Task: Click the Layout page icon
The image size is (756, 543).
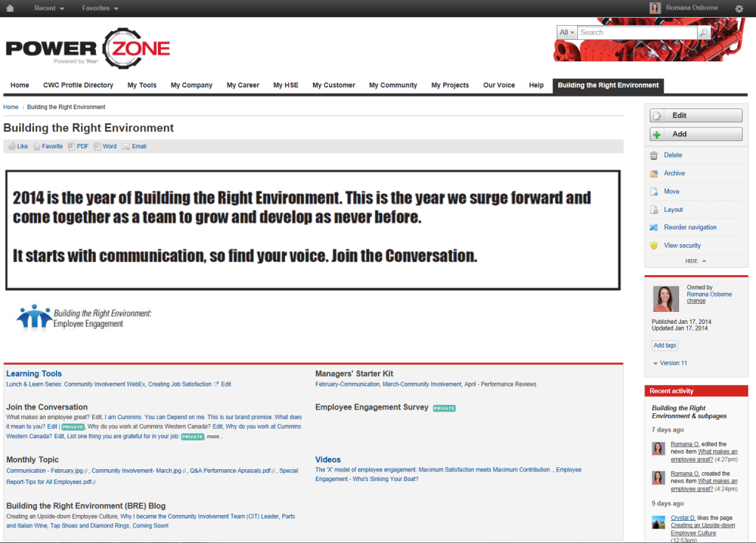Action: coord(654,210)
